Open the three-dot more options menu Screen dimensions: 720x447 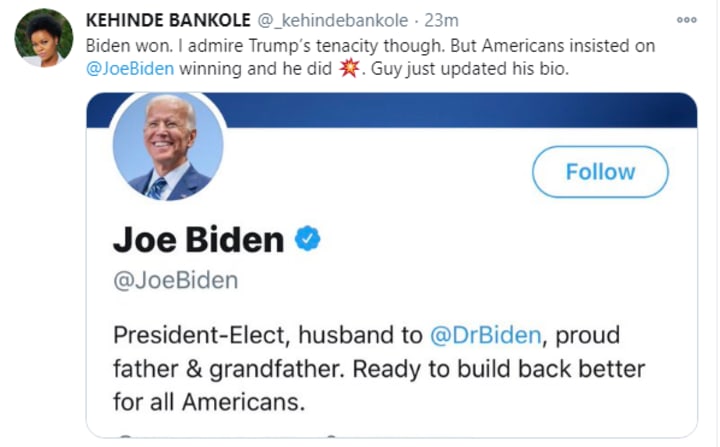click(686, 20)
